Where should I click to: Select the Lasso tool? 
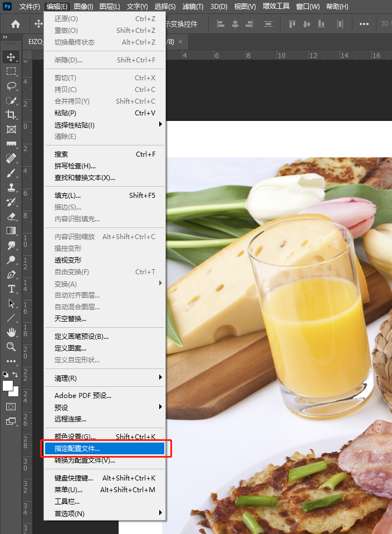11,86
